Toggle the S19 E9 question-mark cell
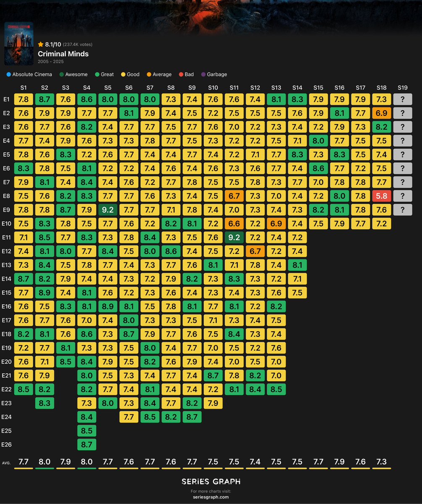422x504 pixels. tap(402, 210)
